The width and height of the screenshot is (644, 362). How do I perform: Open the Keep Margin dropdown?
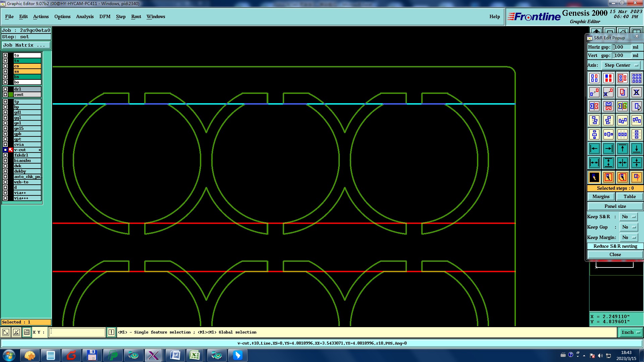[x=628, y=238]
